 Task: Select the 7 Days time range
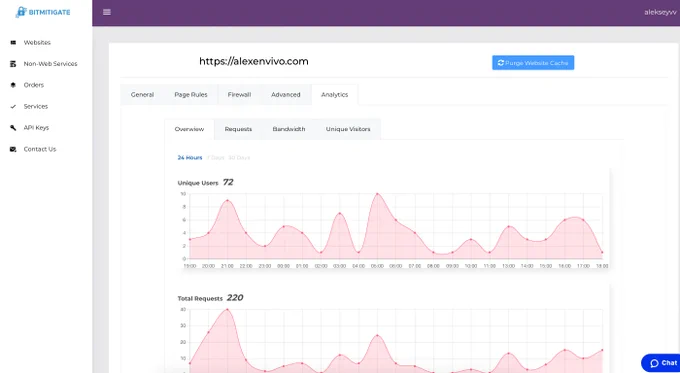click(x=216, y=157)
